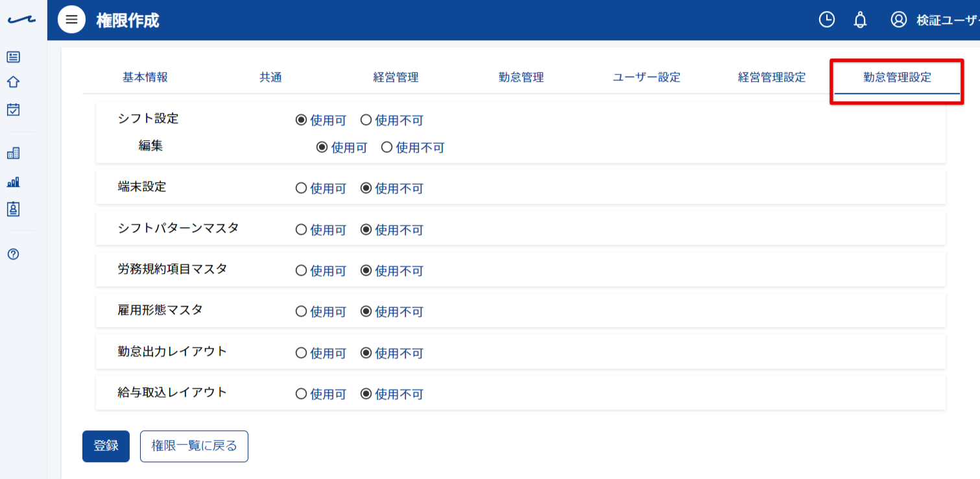Click the 編集 sub-row label
The image size is (980, 479).
click(150, 146)
